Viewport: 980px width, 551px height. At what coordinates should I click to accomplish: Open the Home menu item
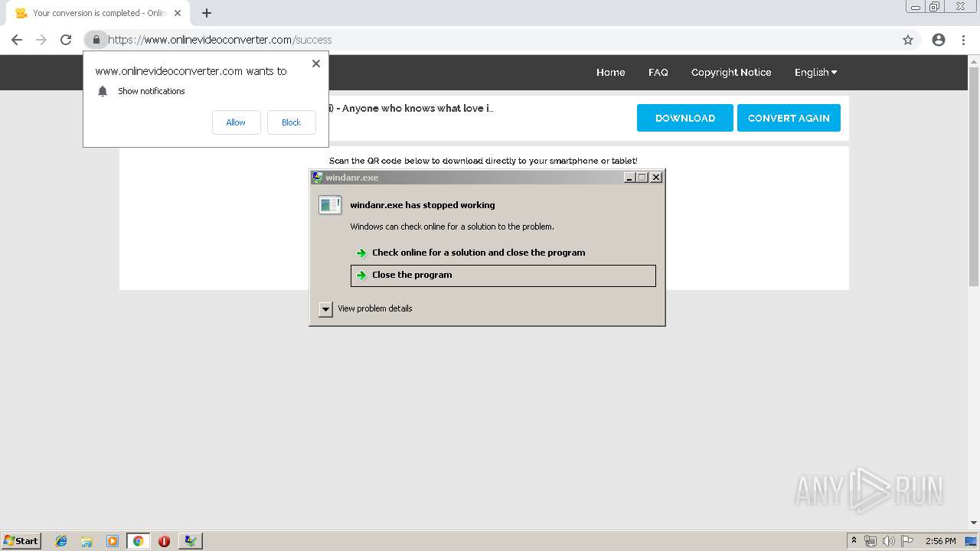(x=610, y=72)
